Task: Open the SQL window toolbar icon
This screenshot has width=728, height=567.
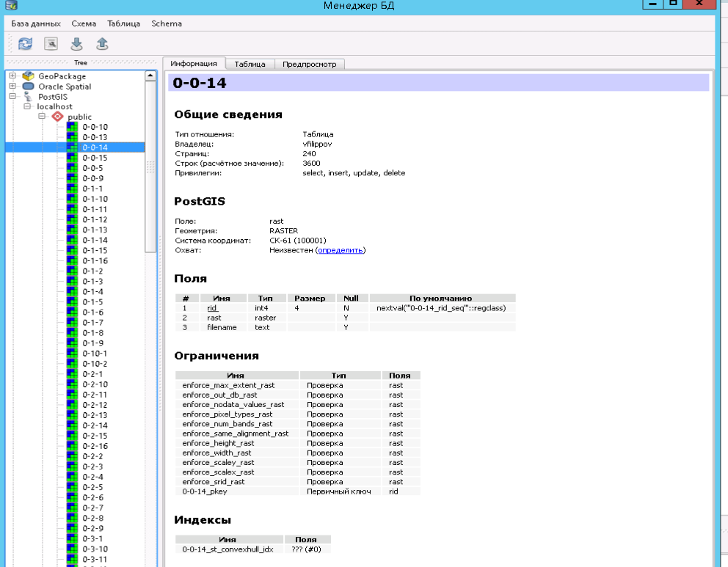Action: pos(51,44)
